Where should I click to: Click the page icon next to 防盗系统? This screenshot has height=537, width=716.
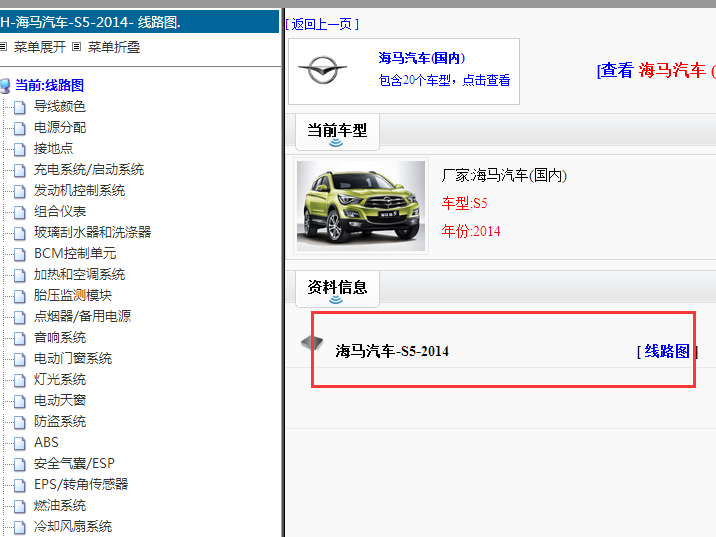(20, 422)
